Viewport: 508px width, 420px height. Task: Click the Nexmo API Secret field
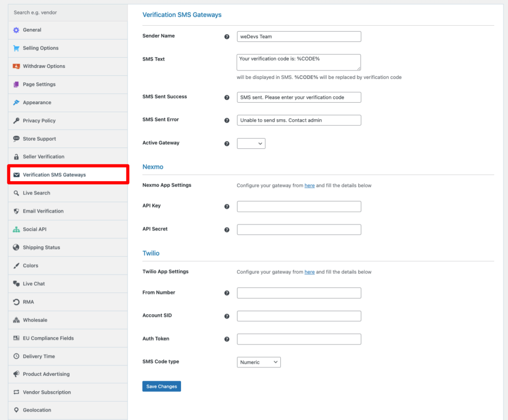click(299, 230)
